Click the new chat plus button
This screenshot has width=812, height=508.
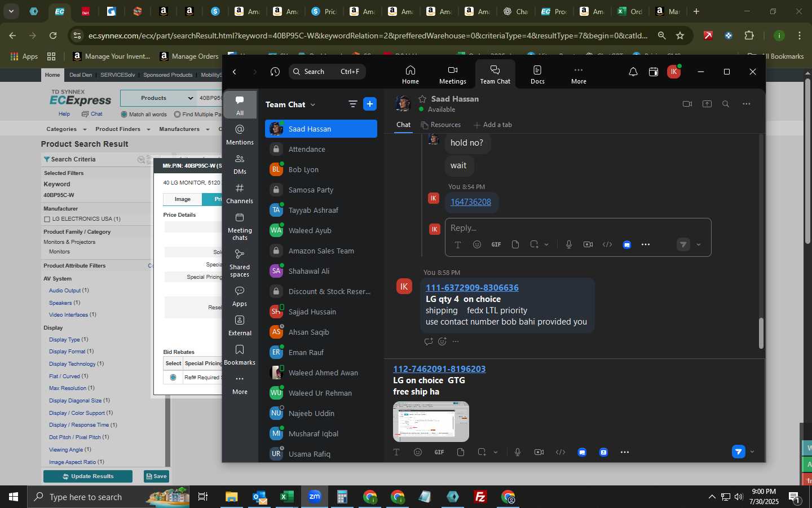(x=370, y=104)
